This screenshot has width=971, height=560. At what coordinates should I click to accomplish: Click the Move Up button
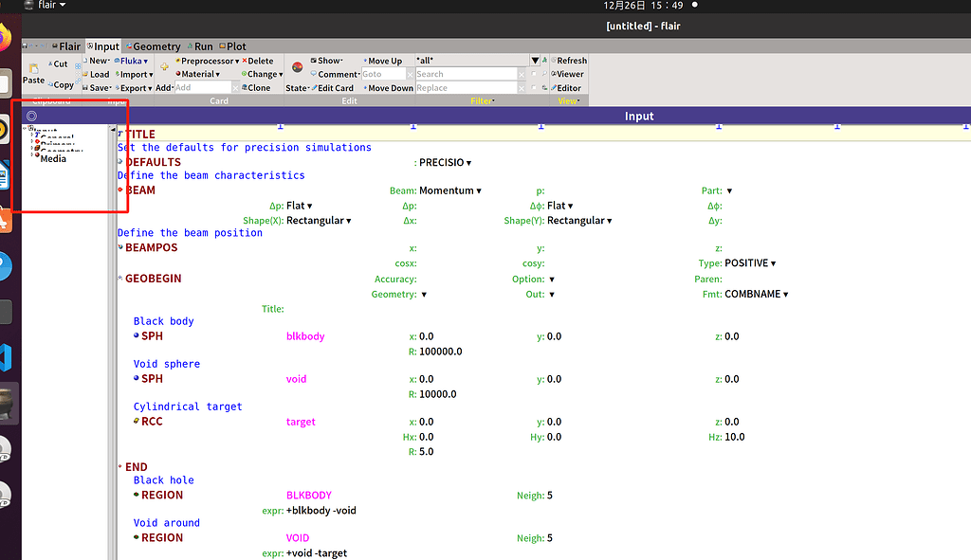pyautogui.click(x=383, y=61)
